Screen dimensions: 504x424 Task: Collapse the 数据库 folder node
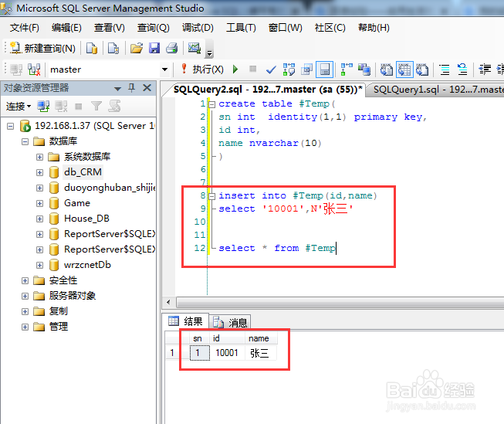point(25,141)
